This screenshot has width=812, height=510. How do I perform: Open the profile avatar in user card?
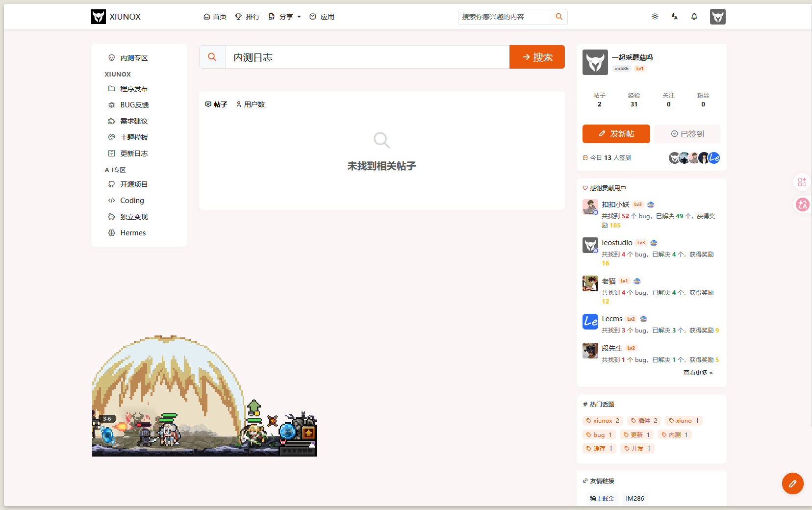pos(595,62)
